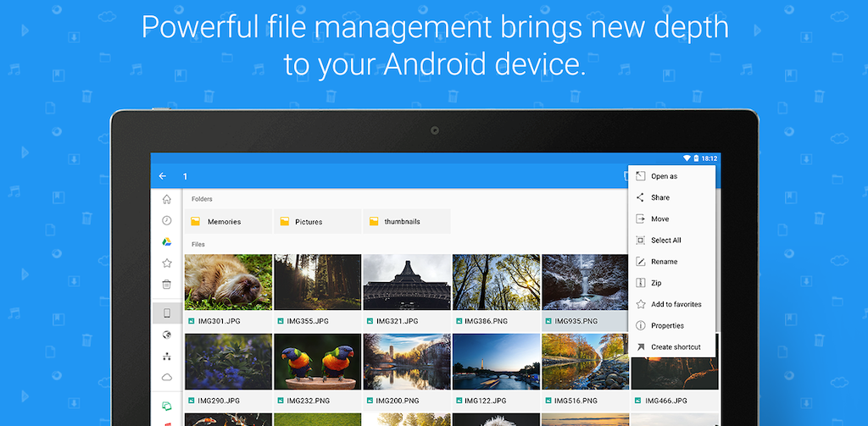Choose Rename from the context menu
This screenshot has width=868, height=426.
pos(671,262)
